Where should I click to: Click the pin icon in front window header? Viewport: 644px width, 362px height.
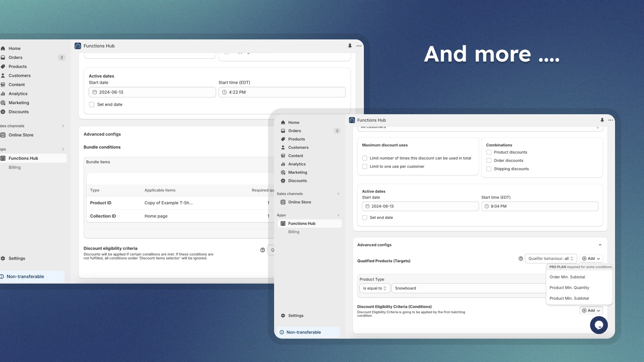click(x=602, y=120)
